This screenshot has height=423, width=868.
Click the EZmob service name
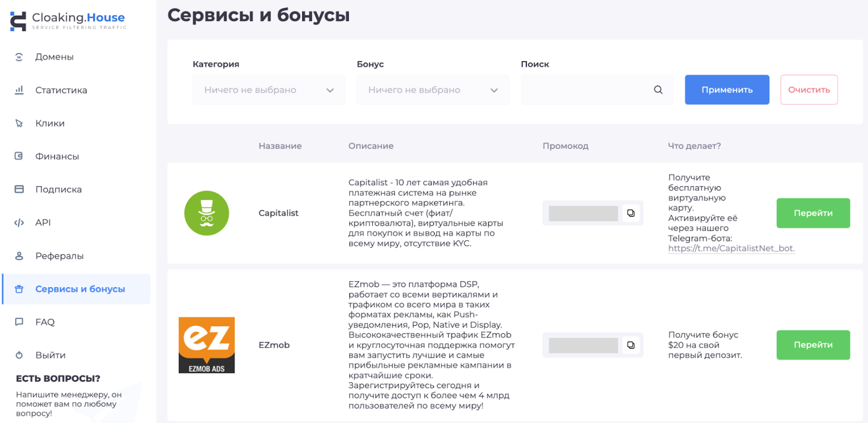point(274,345)
